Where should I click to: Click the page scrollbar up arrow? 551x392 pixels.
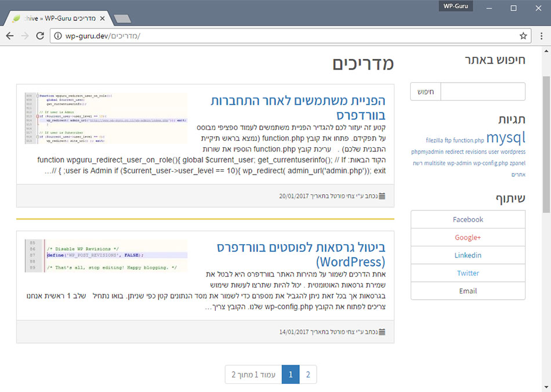coord(546,51)
